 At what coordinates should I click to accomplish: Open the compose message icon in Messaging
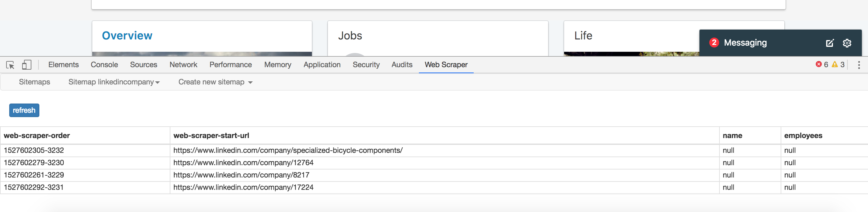(x=830, y=43)
